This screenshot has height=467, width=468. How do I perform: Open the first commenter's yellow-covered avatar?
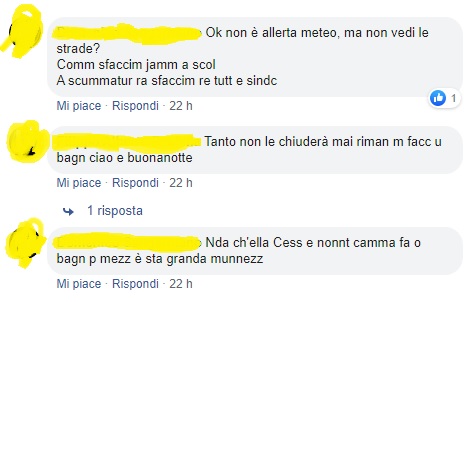[x=23, y=31]
